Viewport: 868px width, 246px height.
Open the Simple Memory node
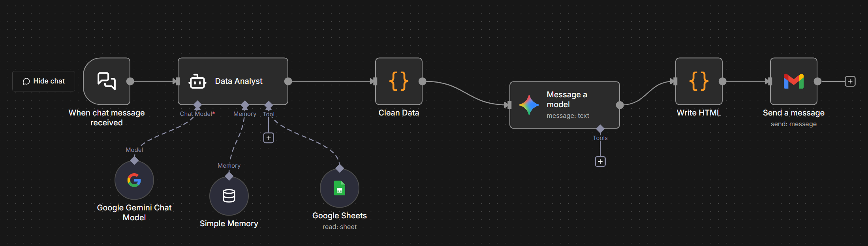click(x=229, y=196)
